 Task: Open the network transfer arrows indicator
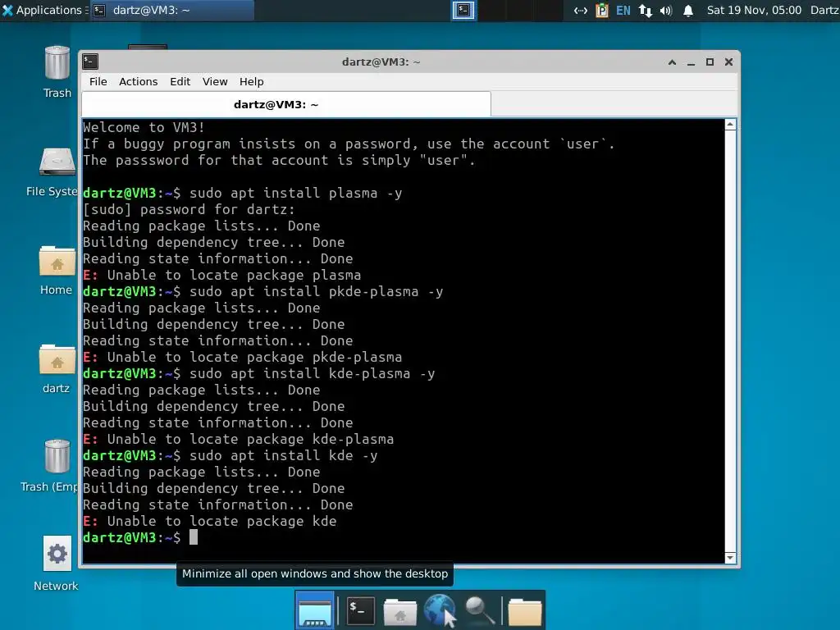[x=646, y=10]
